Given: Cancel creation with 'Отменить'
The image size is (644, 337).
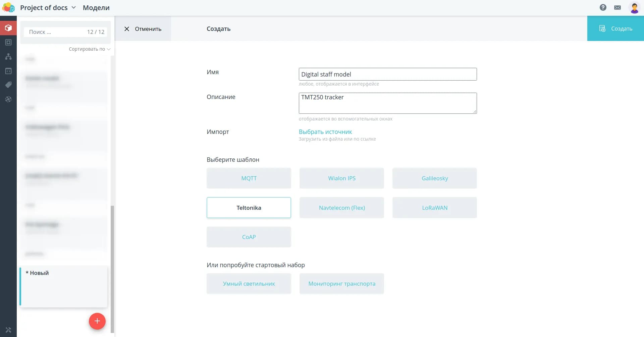Looking at the screenshot, I should 143,29.
